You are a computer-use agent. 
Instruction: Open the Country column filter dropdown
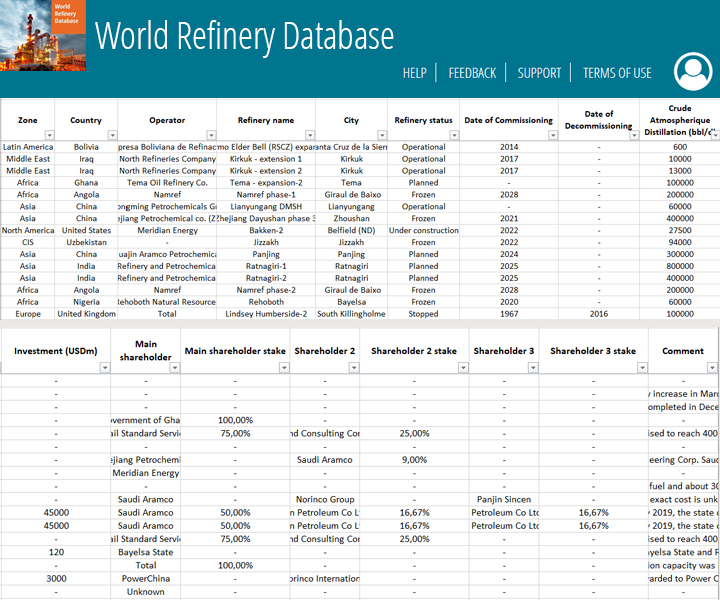click(110, 135)
